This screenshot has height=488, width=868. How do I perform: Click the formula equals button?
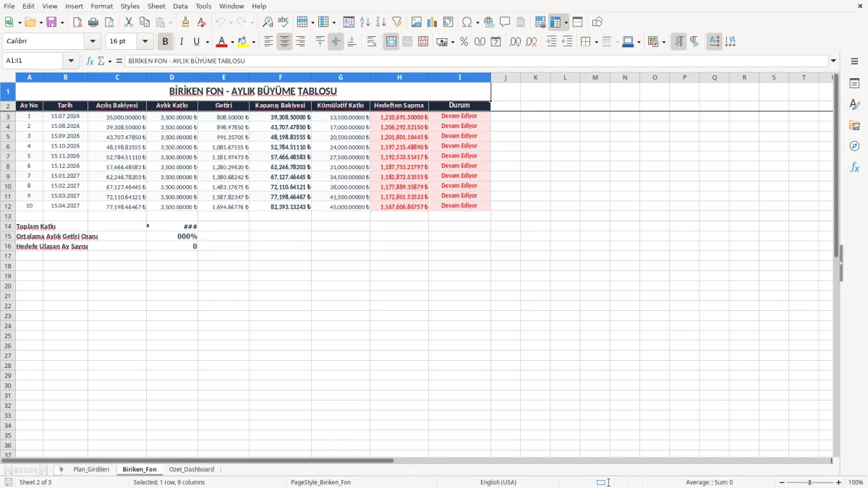(119, 61)
